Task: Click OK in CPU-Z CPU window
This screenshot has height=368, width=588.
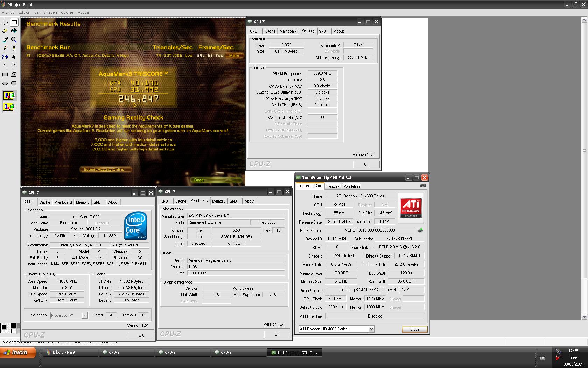Action: [141, 335]
